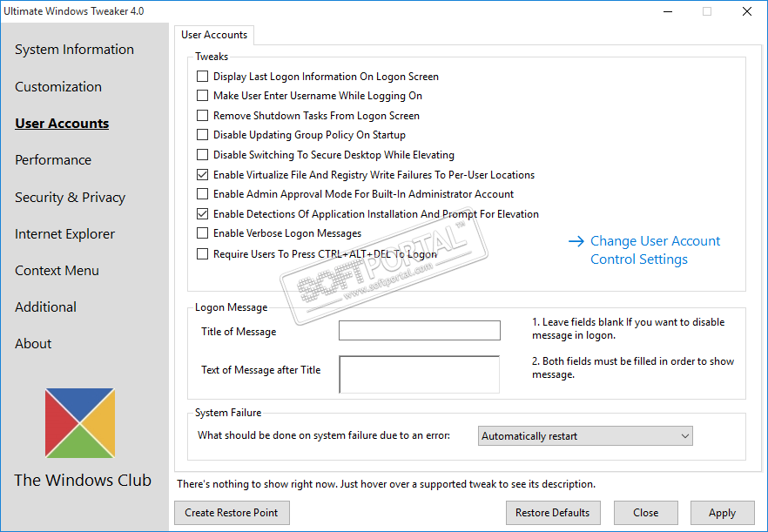Uncheck Enable Virtualize File And Registry Write Failures
Viewport: 768px width, 532px height.
(202, 175)
